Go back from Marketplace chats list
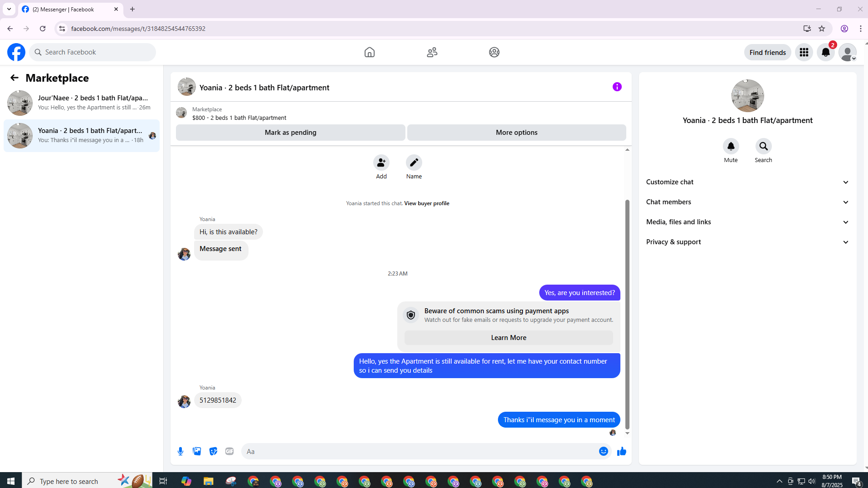The width and height of the screenshot is (868, 488). point(15,78)
